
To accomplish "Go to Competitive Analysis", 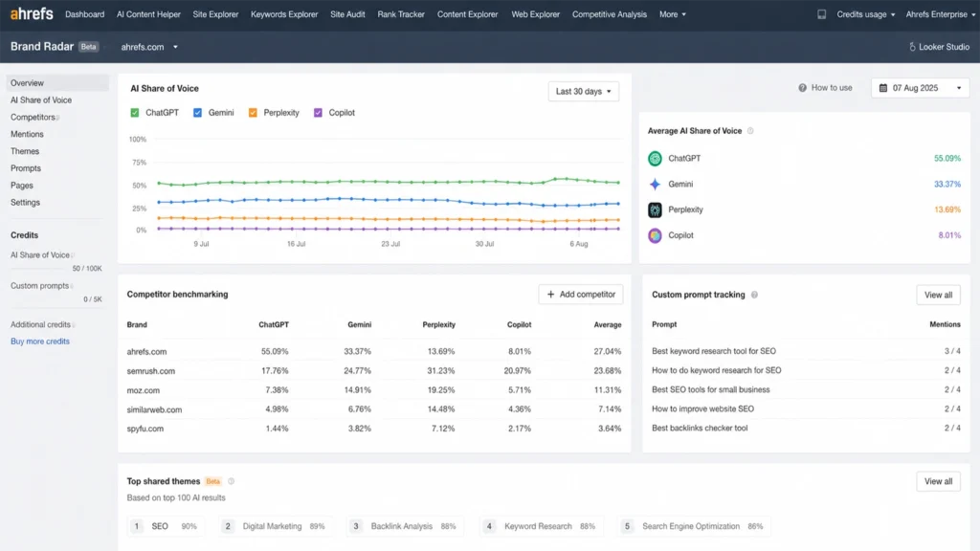I will coord(610,14).
